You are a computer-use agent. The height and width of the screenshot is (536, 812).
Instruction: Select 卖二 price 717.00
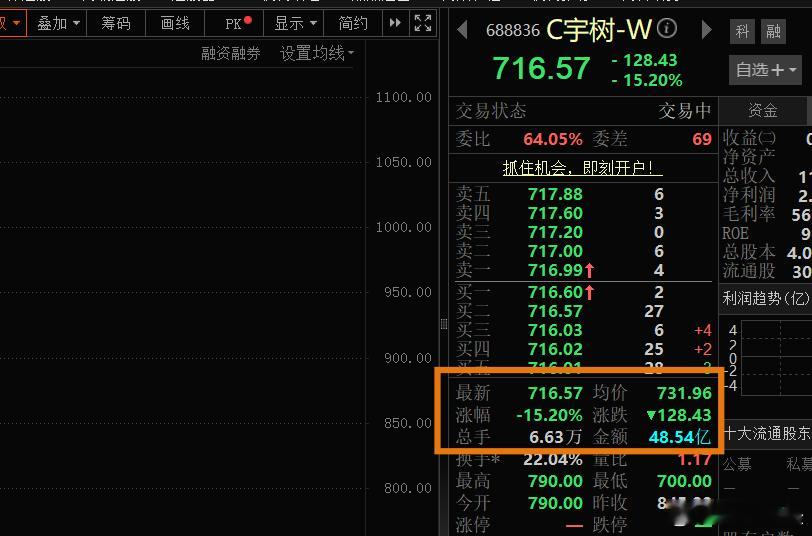pos(555,251)
